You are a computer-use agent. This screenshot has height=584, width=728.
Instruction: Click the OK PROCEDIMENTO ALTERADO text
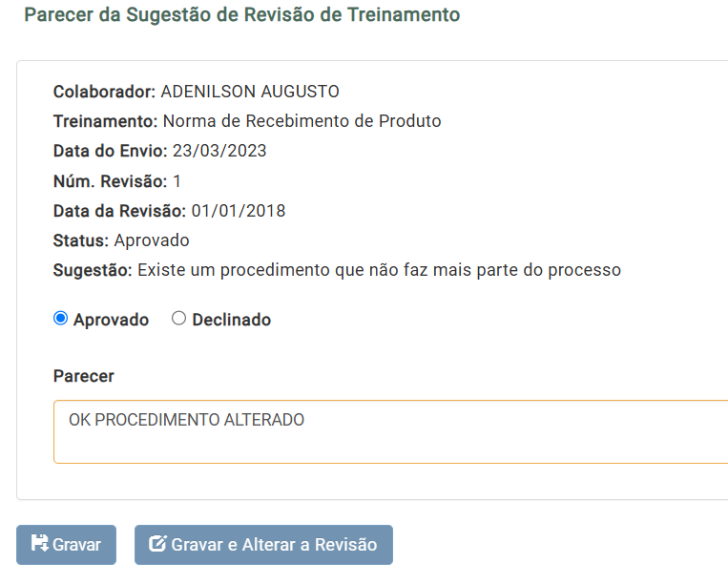187,420
